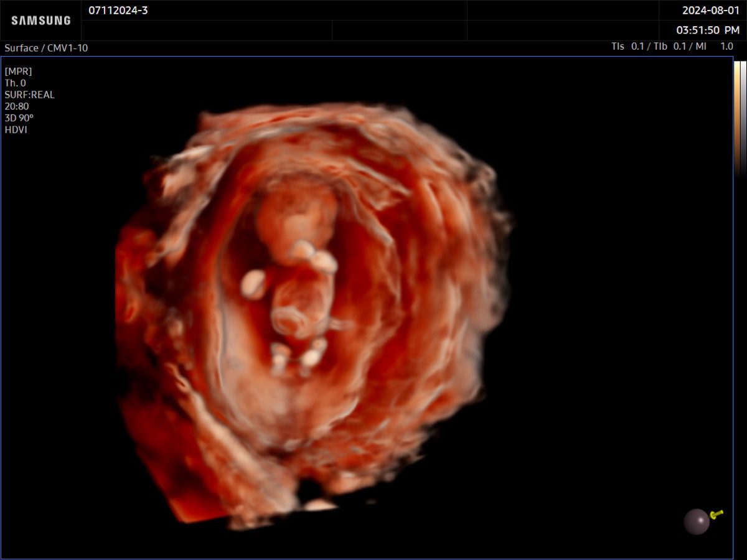Click the TIs 0.1 thermal index readout
The height and width of the screenshot is (560, 747).
627,47
